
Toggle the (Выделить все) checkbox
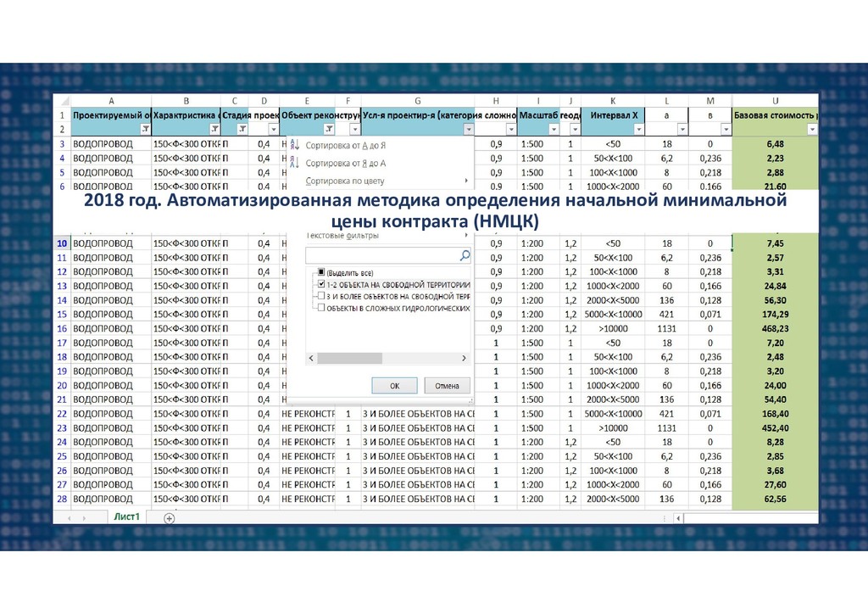pyautogui.click(x=321, y=272)
